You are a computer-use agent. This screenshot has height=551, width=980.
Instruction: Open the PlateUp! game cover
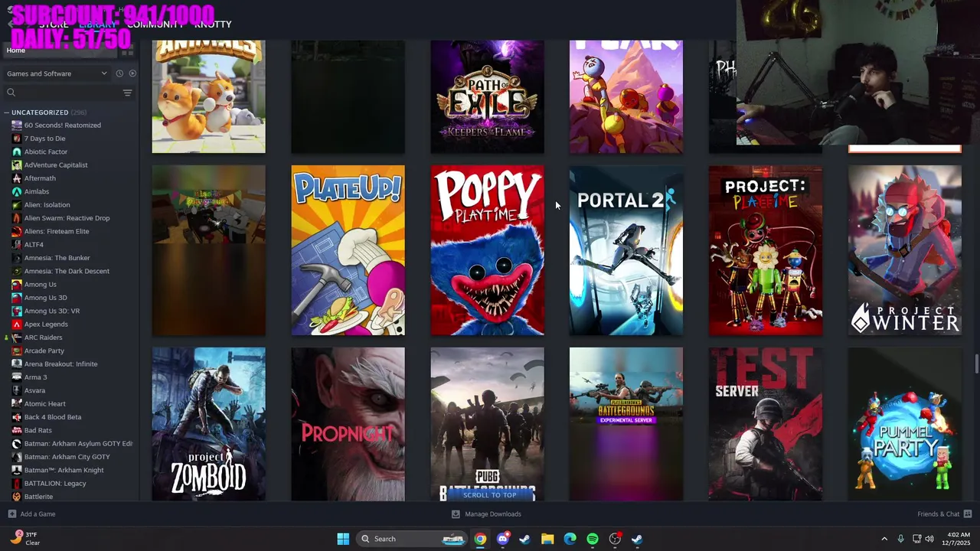point(348,250)
